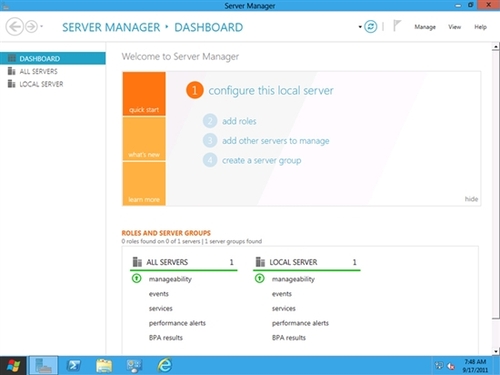Click the muted volume tray icon

(451, 366)
